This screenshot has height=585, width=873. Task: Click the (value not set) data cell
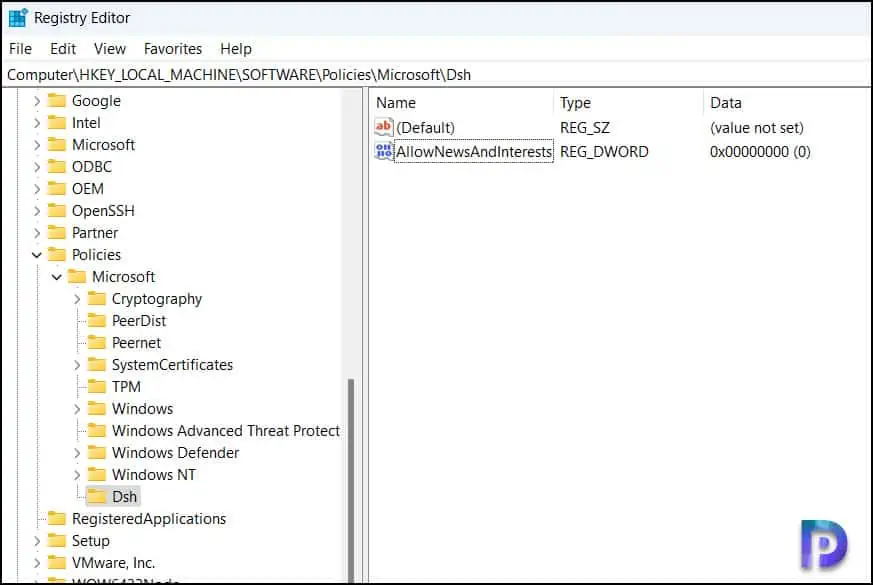pyautogui.click(x=757, y=128)
